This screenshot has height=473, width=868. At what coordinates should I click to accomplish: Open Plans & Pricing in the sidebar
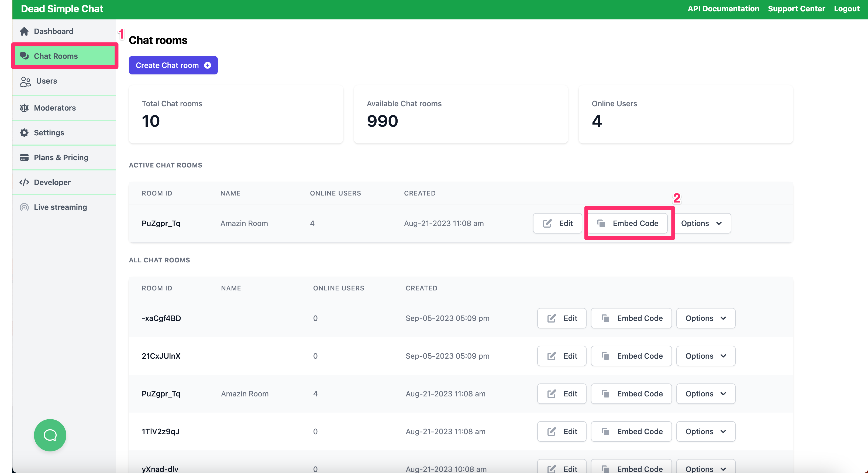point(64,157)
